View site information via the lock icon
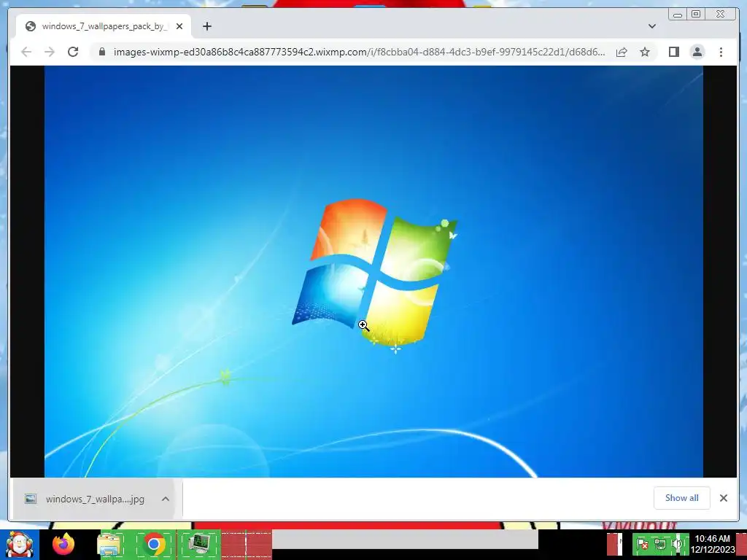The height and width of the screenshot is (560, 747). (x=101, y=52)
